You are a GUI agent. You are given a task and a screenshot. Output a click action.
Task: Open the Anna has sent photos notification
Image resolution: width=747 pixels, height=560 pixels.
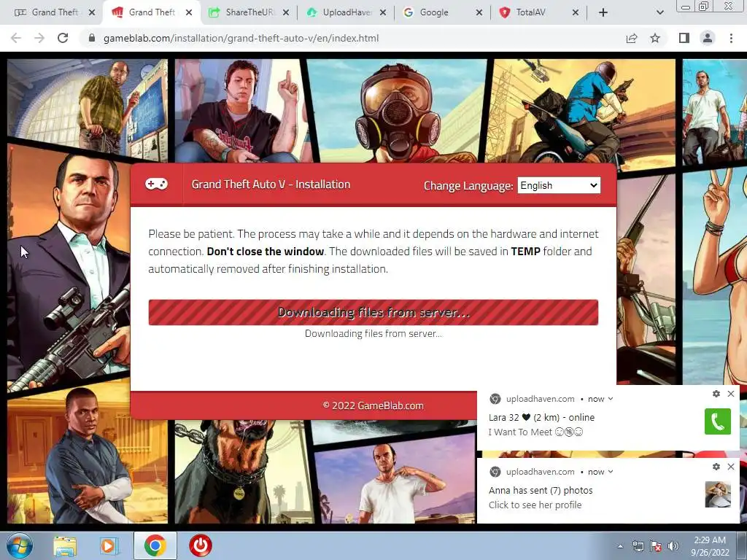(608, 491)
